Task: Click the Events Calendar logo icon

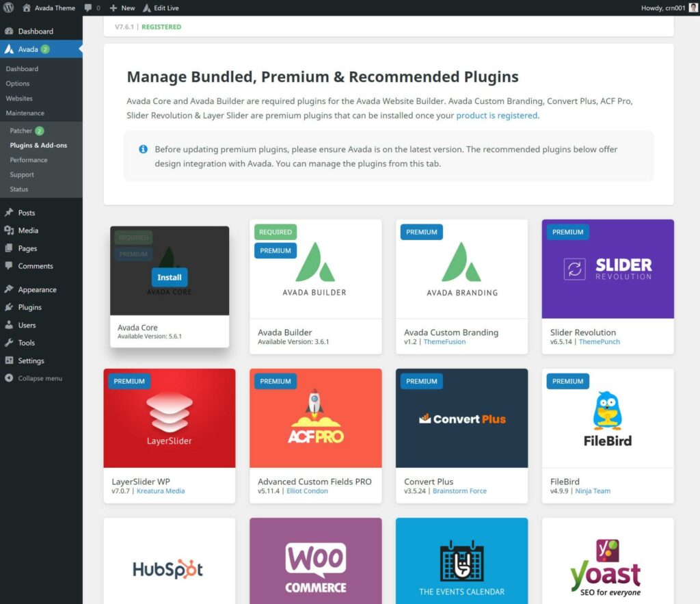Action: point(461,562)
